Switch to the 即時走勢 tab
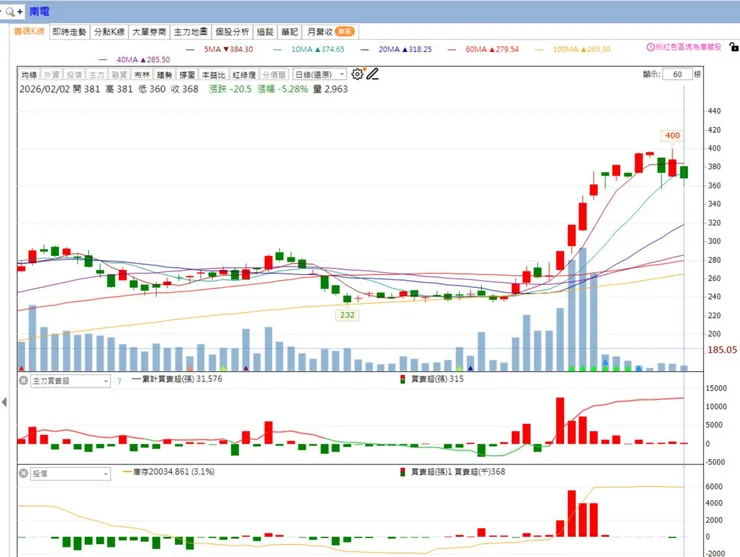740x557 pixels. click(69, 32)
